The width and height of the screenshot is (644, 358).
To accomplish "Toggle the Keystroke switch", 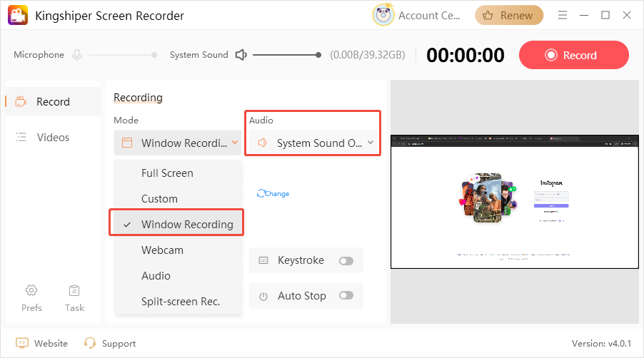I will [x=346, y=261].
